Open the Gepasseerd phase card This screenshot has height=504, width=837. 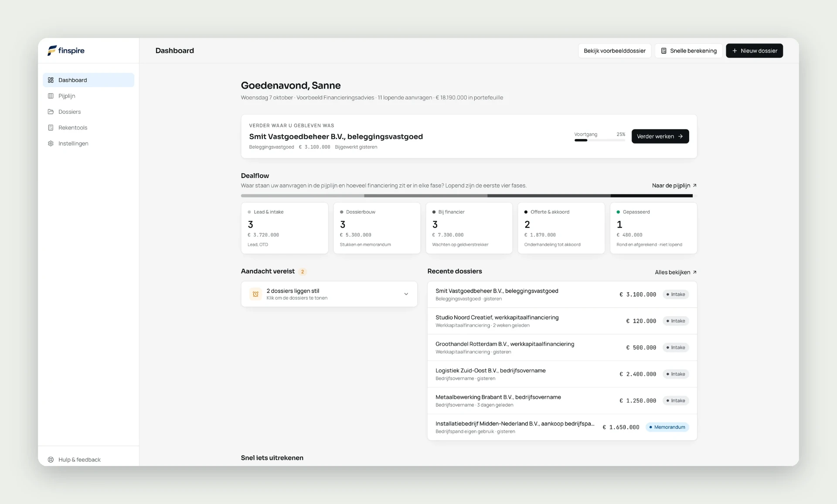(x=653, y=228)
